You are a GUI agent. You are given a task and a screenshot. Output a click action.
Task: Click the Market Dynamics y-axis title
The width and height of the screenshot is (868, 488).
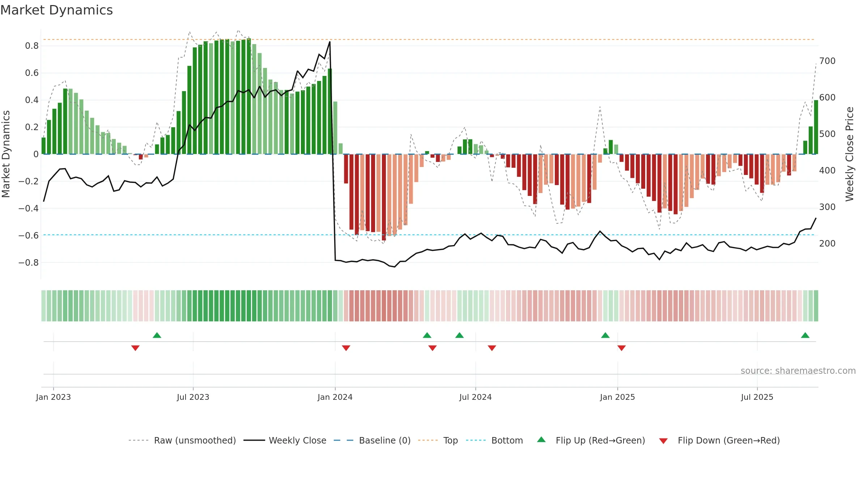[x=6, y=154]
